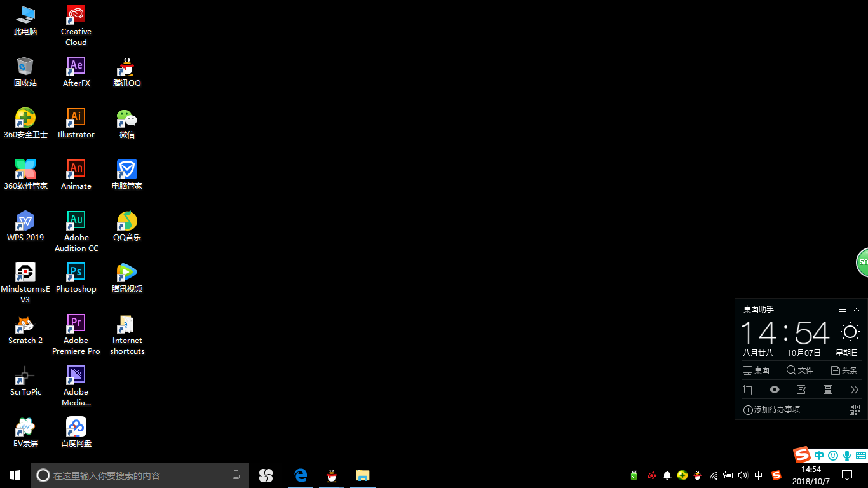Click the sun weather icon in 桌面助手
Viewport: 868px width, 488px height.
coord(850,332)
